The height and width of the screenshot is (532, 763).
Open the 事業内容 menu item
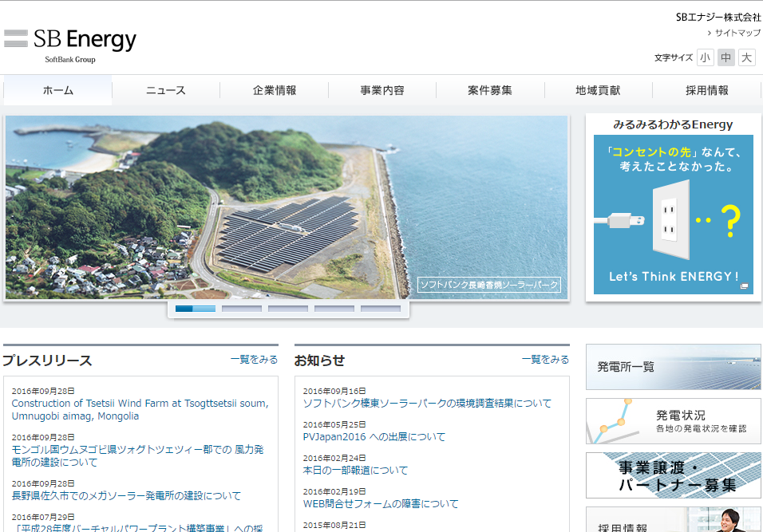pos(382,90)
